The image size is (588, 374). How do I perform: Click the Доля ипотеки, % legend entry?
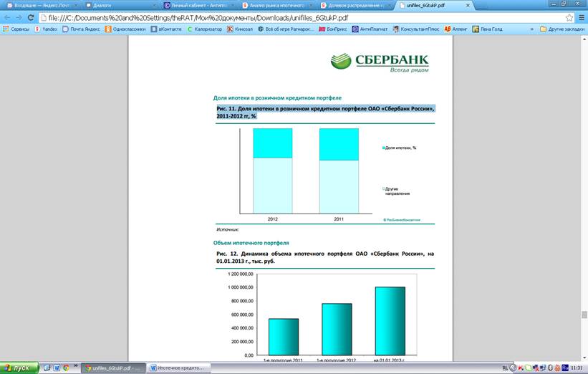pyautogui.click(x=399, y=148)
